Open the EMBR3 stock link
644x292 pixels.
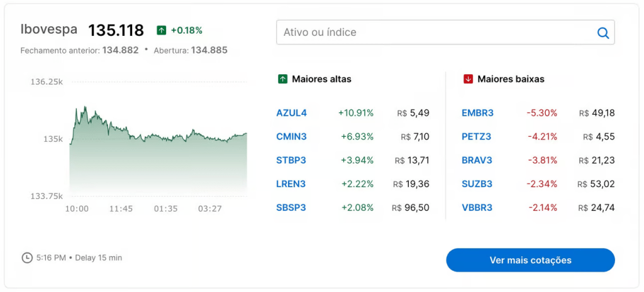coord(477,113)
